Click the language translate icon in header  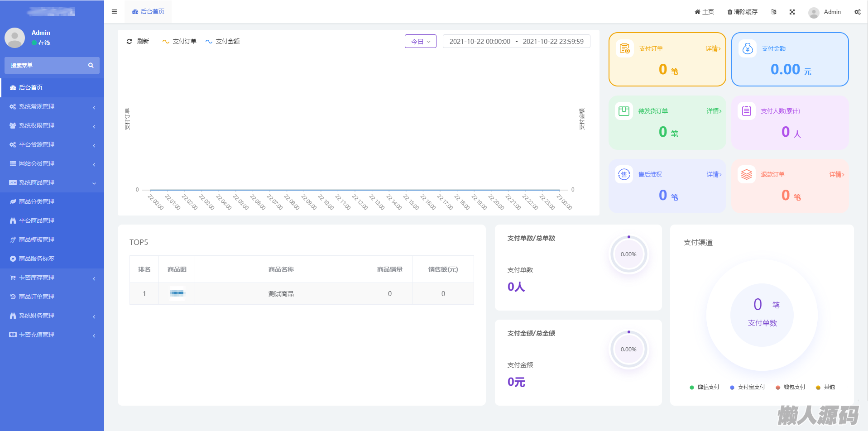click(773, 12)
